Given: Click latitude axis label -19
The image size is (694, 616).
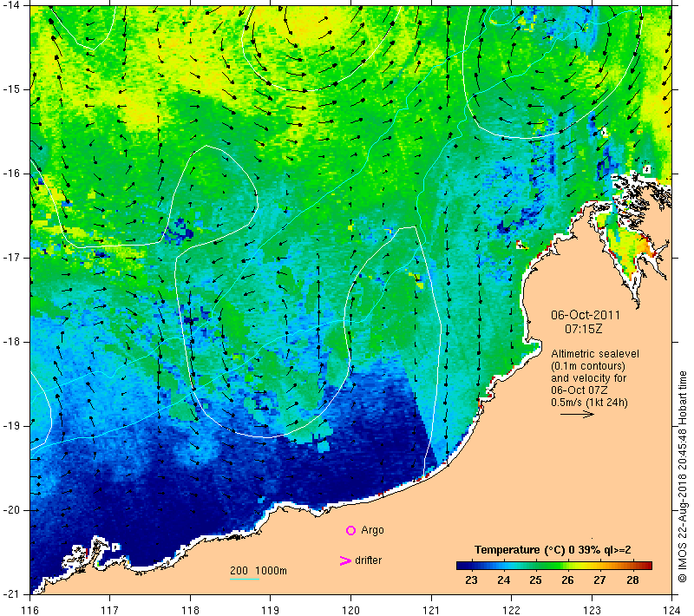Looking at the screenshot, I should [x=11, y=426].
